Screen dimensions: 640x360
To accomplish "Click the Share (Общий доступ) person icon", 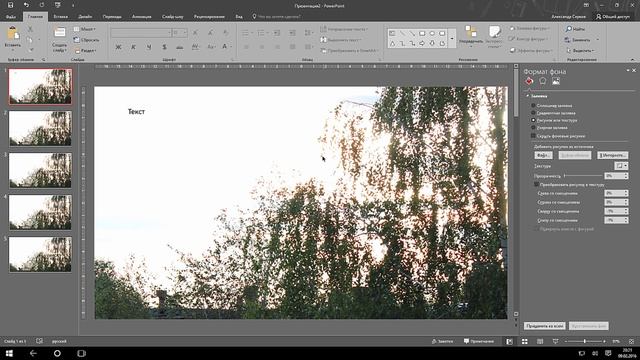I will click(x=598, y=17).
